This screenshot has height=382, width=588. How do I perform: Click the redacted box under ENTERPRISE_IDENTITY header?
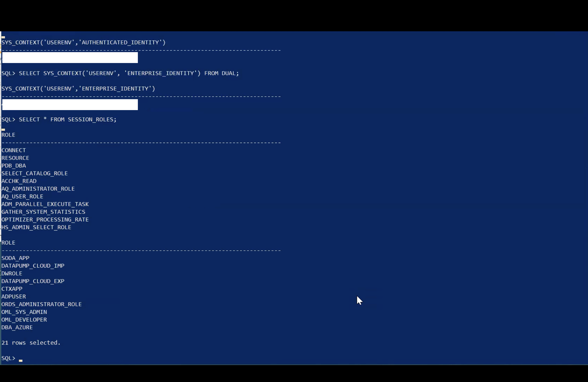click(x=70, y=104)
